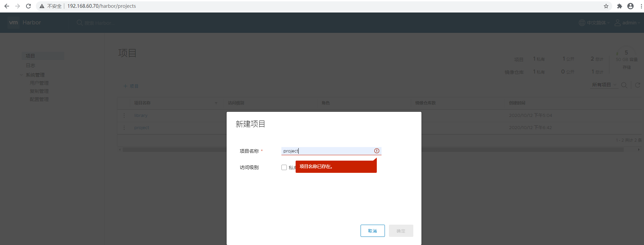Reload the page with refresh icon
Screen dimensions: 644x245
pos(28,6)
